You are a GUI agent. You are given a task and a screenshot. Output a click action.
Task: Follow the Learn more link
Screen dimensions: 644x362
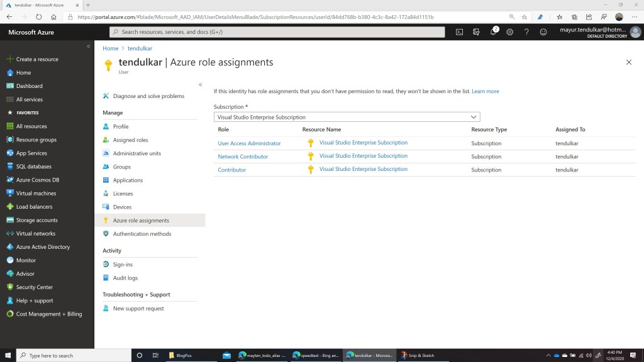[x=485, y=91]
